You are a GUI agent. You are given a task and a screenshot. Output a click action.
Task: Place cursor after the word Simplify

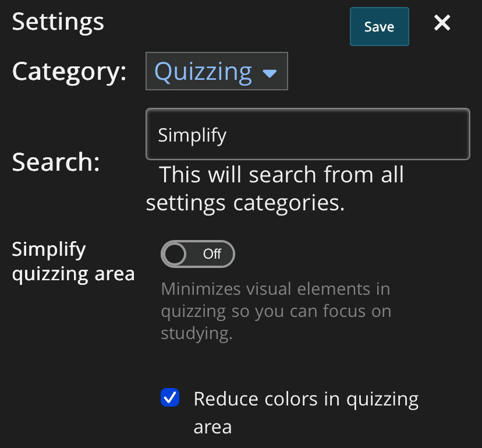[x=228, y=135]
